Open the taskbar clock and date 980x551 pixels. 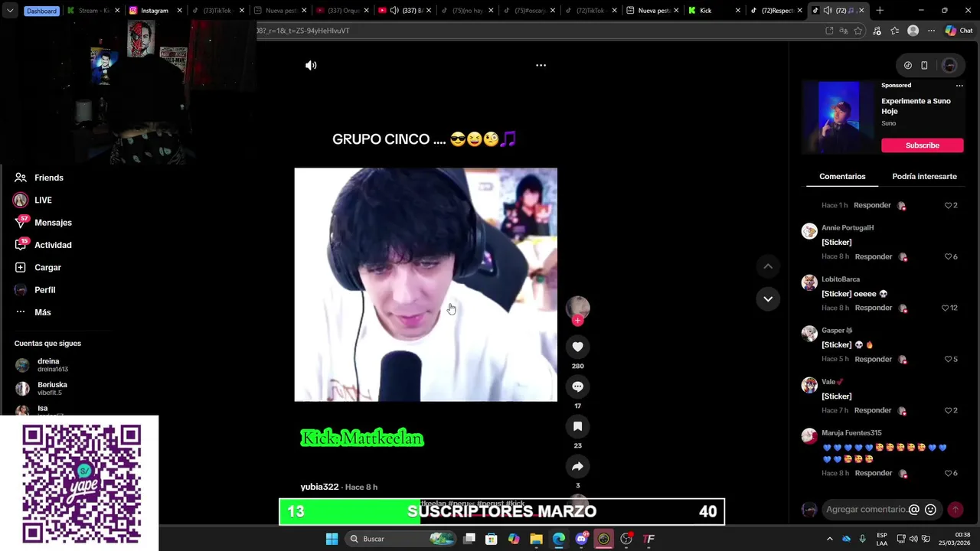(x=956, y=539)
